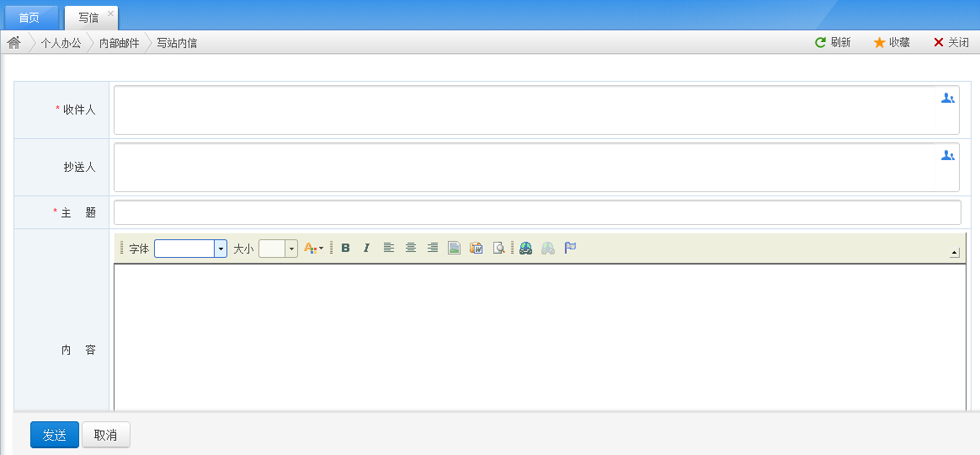Collapse the editor toolbar with the corner arrow
The height and width of the screenshot is (455, 980).
point(955,252)
